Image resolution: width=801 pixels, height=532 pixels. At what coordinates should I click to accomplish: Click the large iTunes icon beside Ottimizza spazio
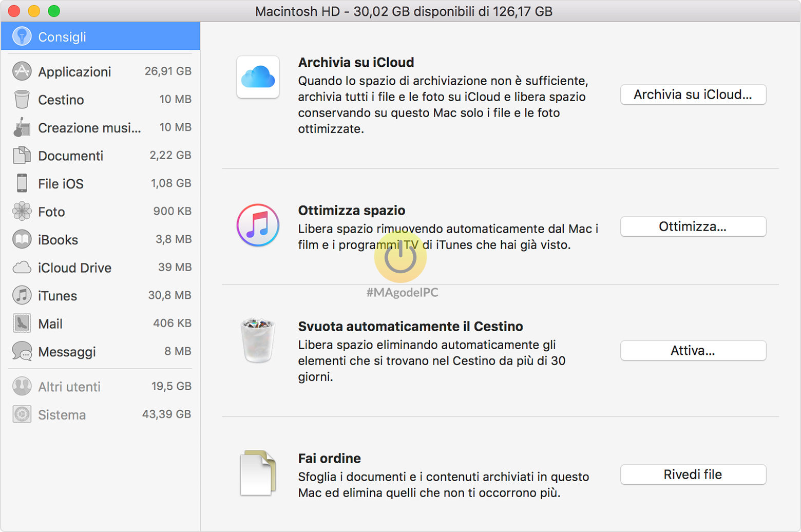click(x=258, y=225)
